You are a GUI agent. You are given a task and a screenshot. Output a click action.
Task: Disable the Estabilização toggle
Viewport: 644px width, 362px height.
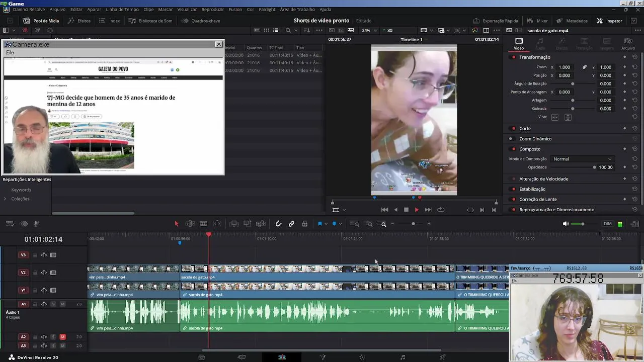[513, 190]
